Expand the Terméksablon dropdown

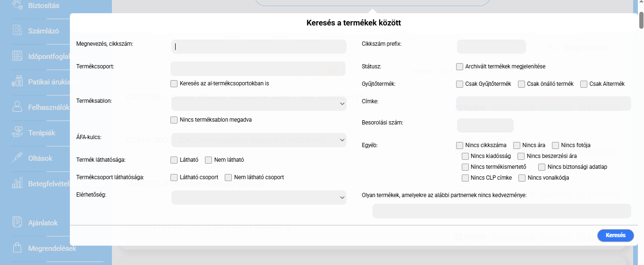point(259,104)
